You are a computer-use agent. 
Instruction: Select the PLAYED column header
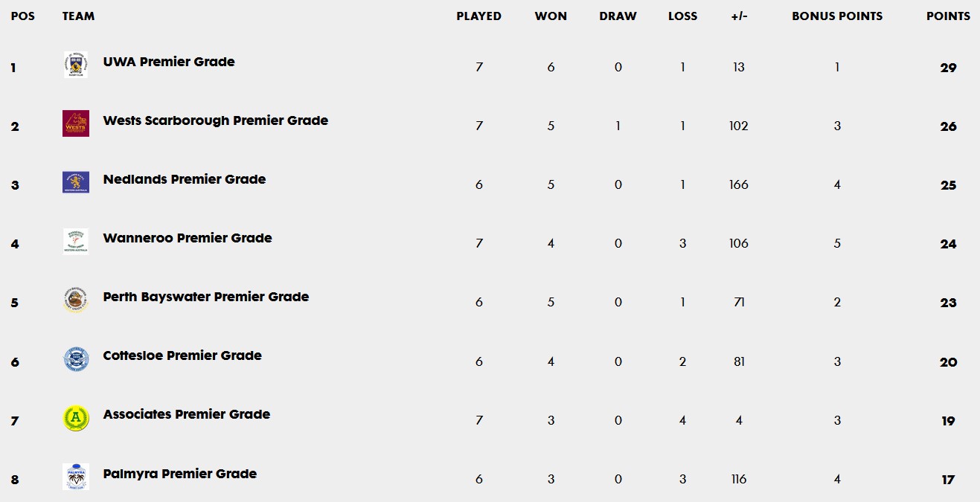click(x=479, y=16)
